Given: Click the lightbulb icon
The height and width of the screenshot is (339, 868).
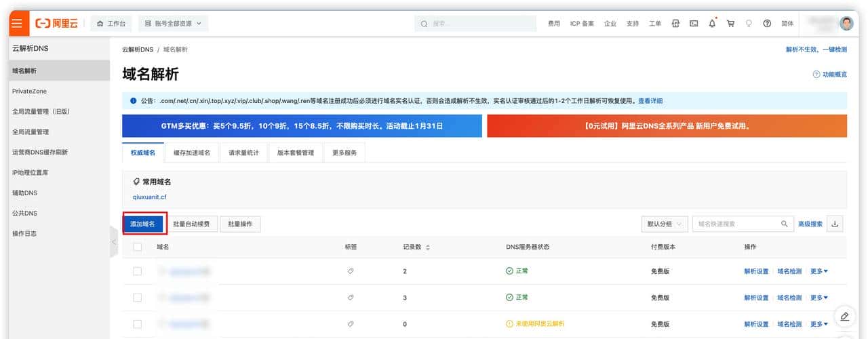Looking at the screenshot, I should (x=749, y=23).
